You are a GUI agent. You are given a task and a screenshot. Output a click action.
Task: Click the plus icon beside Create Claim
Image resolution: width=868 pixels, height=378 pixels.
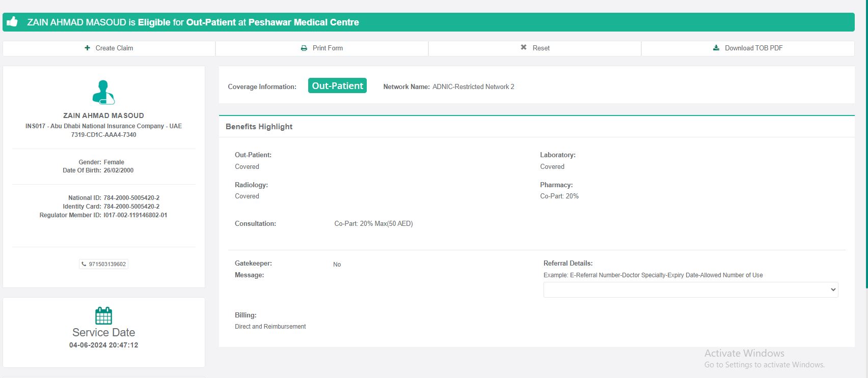87,48
